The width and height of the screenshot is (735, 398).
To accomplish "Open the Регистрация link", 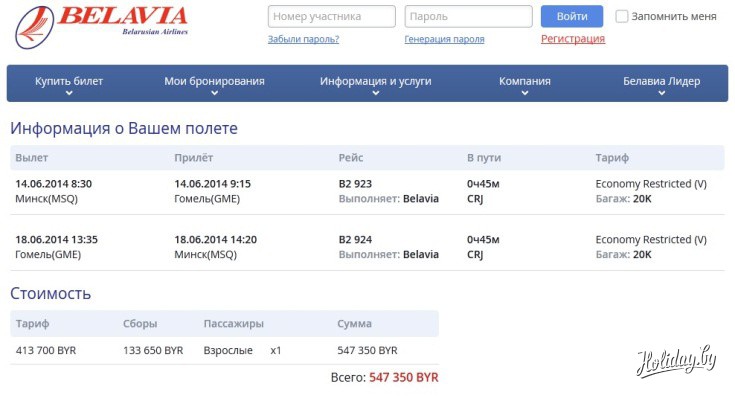I will tap(573, 39).
